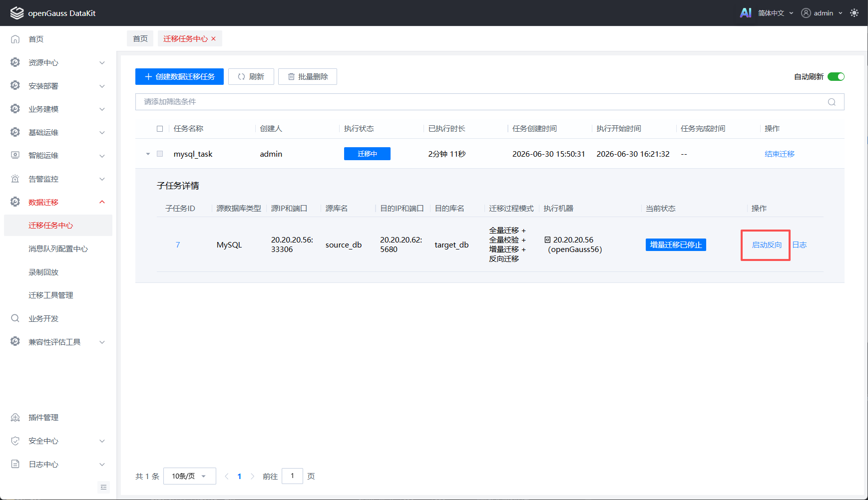This screenshot has height=500, width=868.
Task: Click the 批量删除 button
Action: 308,76
